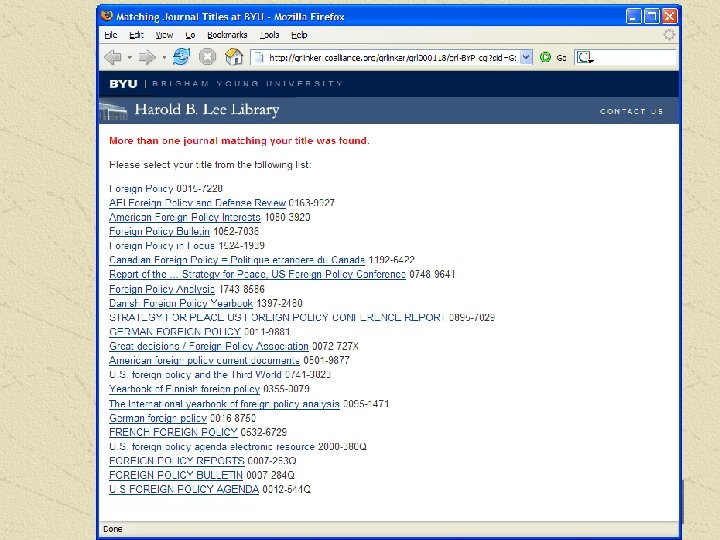This screenshot has height=540, width=720.
Task: Open Foreign Policy Bulletin 1052-7036 link
Action: 159,231
